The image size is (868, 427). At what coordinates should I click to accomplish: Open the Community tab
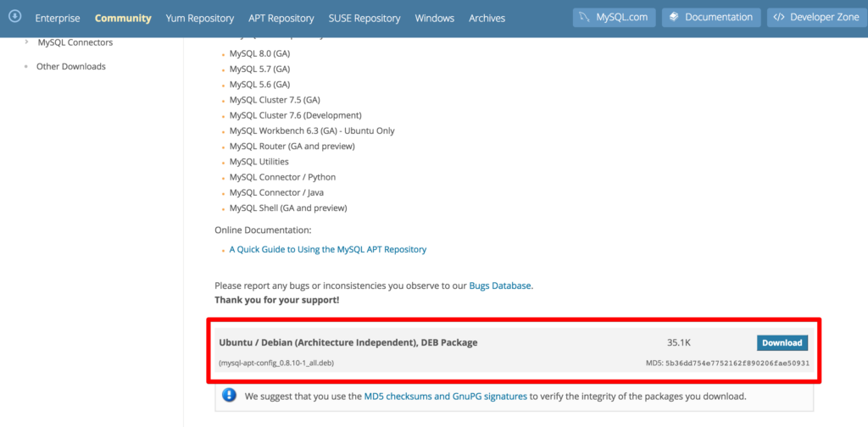click(x=123, y=19)
